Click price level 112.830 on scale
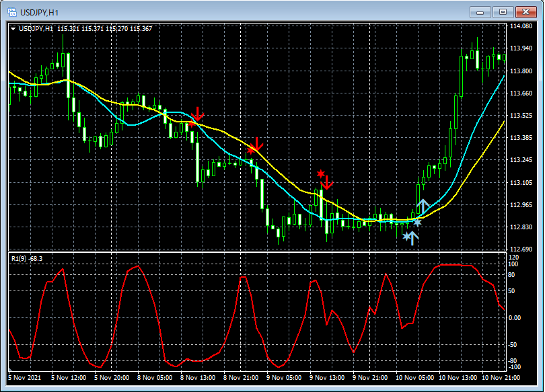This screenshot has width=545, height=392. pos(521,227)
